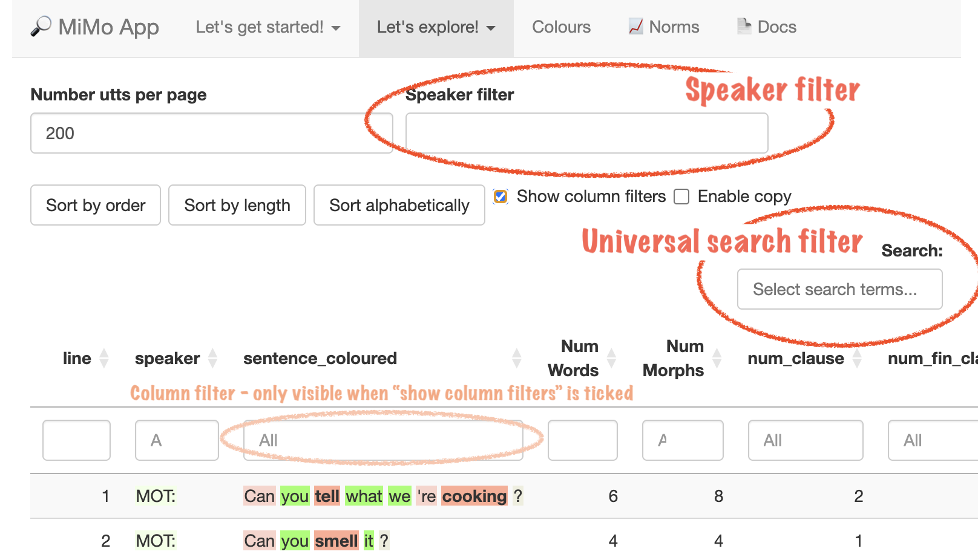Sort by num_clause column arrows
The image size is (978, 560).
pyautogui.click(x=857, y=358)
